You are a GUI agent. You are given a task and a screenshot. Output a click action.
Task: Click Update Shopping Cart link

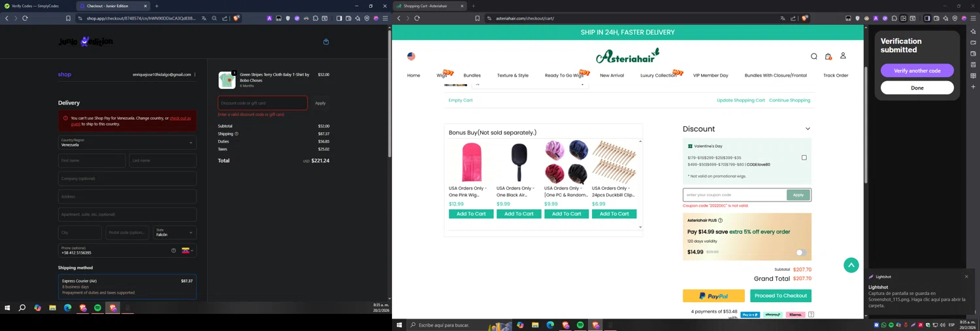pyautogui.click(x=741, y=100)
